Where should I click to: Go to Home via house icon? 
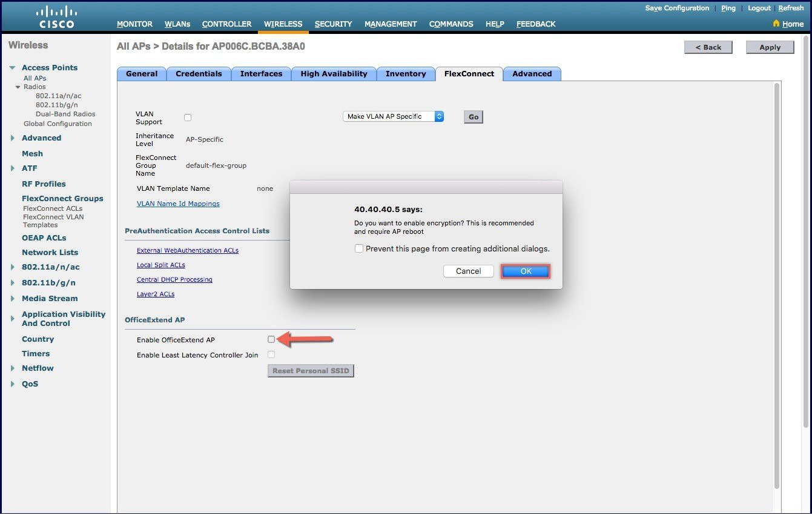(x=776, y=24)
